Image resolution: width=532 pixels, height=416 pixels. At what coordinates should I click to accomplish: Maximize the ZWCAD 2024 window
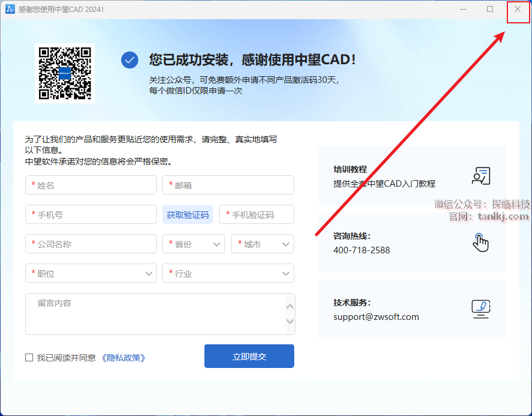[x=490, y=9]
